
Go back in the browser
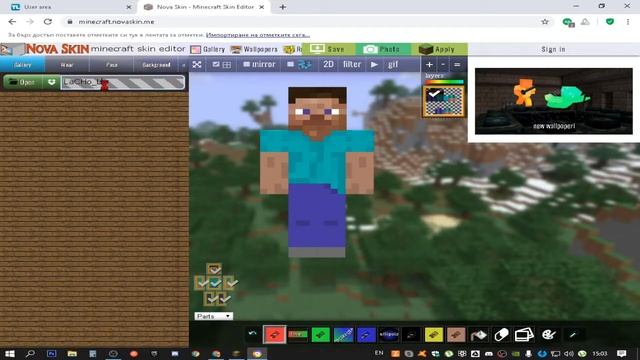click(12, 22)
